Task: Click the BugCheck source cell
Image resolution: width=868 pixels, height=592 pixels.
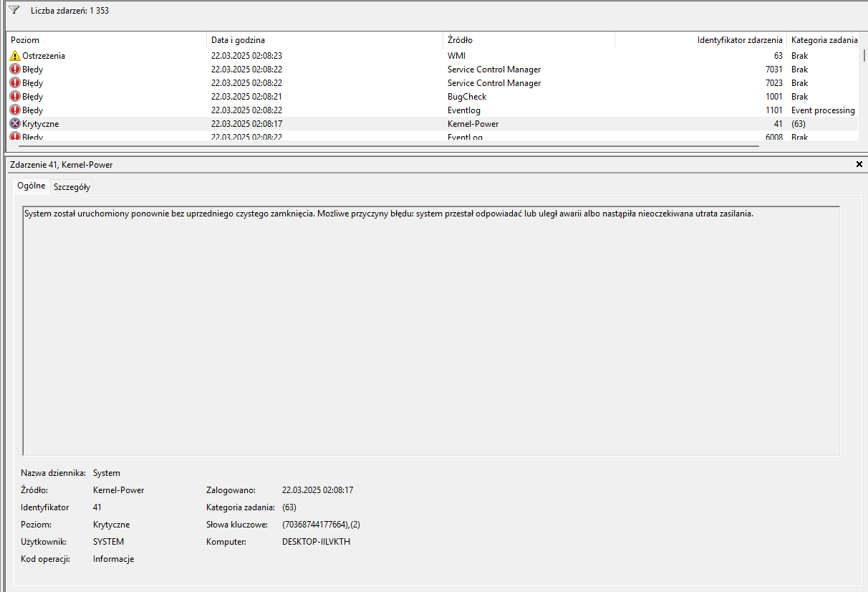Action: pos(467,97)
